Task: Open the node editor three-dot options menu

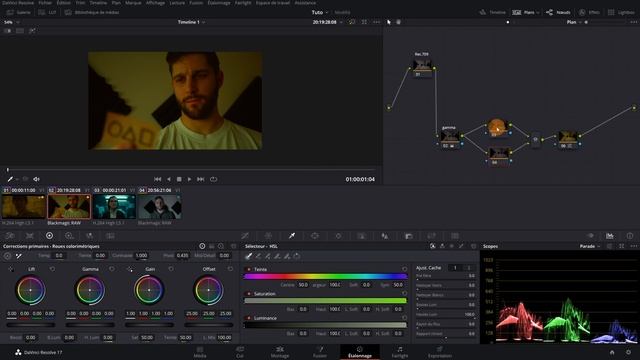Action: (x=633, y=22)
